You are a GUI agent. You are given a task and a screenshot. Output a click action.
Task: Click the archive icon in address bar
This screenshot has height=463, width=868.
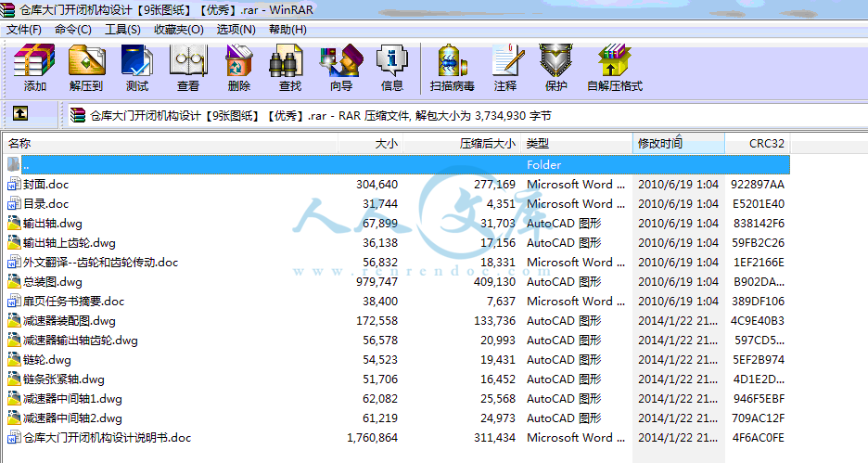pyautogui.click(x=78, y=115)
